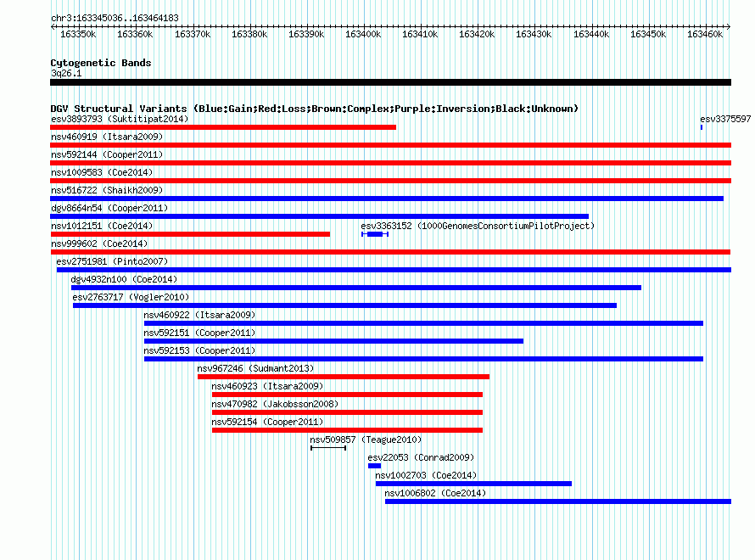Click the DGV Structural Variants track title
The image size is (755, 560).
point(314,109)
